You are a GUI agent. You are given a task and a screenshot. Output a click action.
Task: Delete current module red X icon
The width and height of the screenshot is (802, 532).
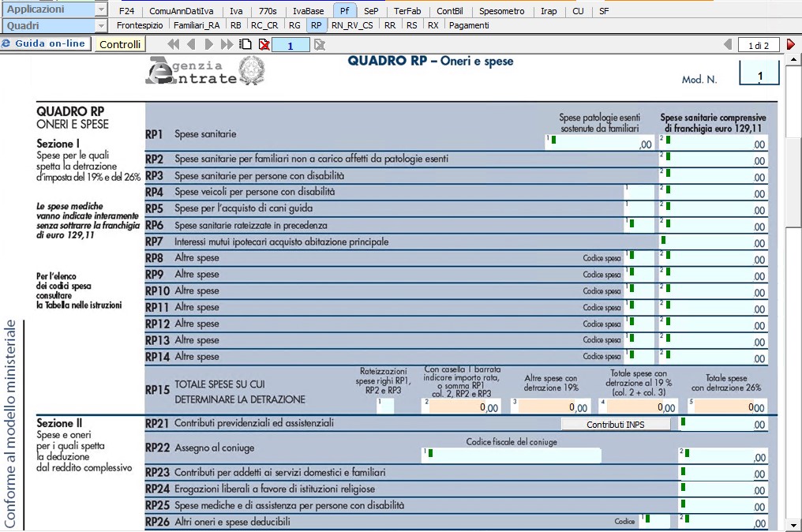click(264, 44)
